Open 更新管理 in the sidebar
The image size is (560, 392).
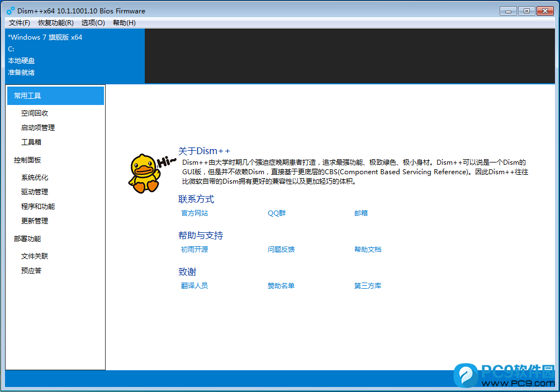[34, 221]
